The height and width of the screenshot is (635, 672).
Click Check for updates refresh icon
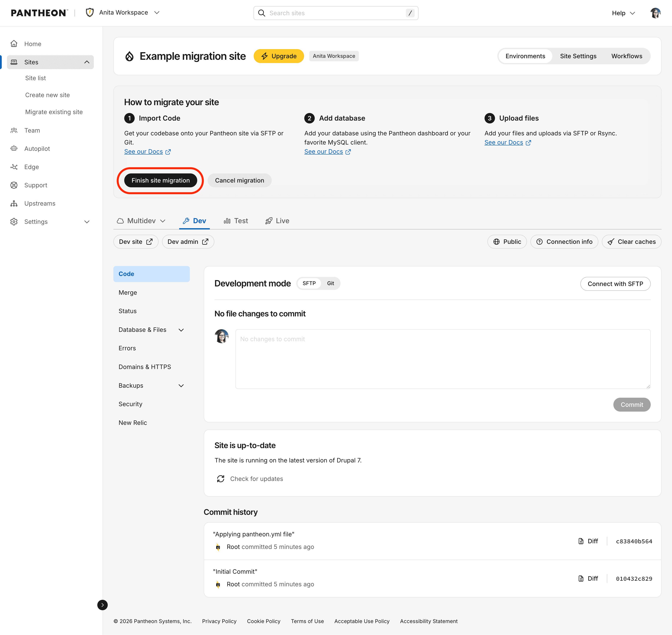pos(221,479)
